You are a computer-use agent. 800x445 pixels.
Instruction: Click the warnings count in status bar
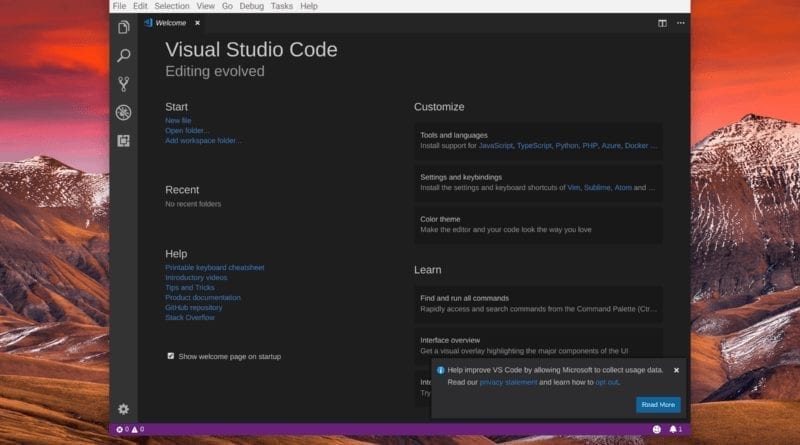(138, 429)
